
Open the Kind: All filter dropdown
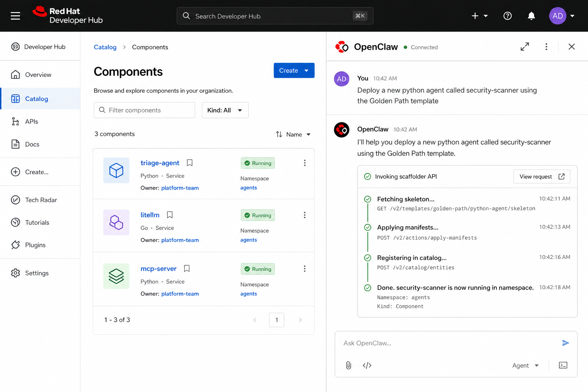[225, 110]
